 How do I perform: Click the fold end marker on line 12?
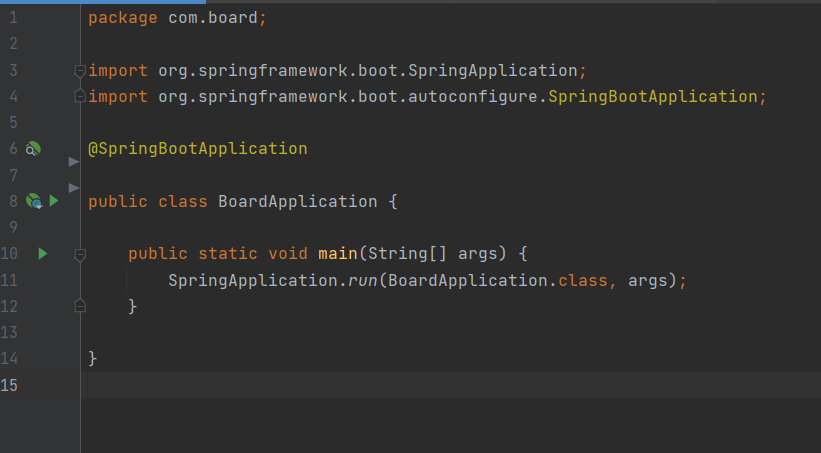pos(80,305)
